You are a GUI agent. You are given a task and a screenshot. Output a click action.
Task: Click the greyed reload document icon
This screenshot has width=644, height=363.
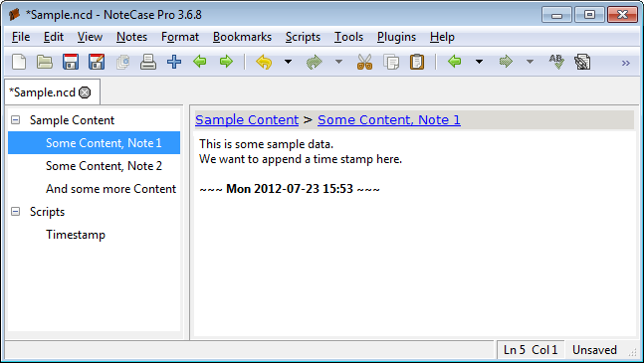point(122,62)
